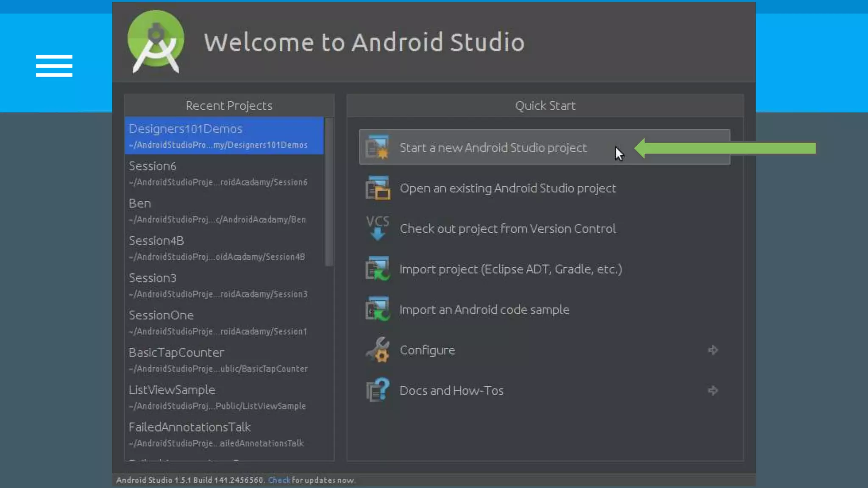The width and height of the screenshot is (868, 488).
Task: Click the VCS checkout icon
Action: coord(377,228)
